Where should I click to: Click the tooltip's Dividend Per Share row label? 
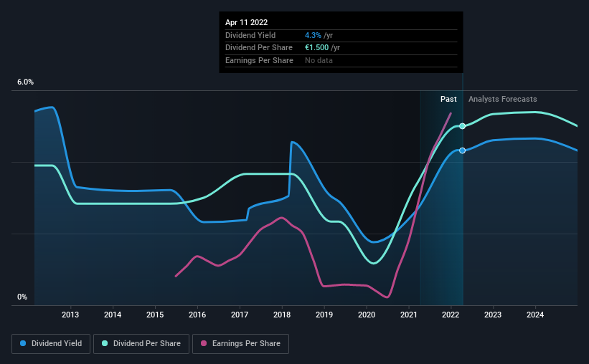(x=259, y=48)
